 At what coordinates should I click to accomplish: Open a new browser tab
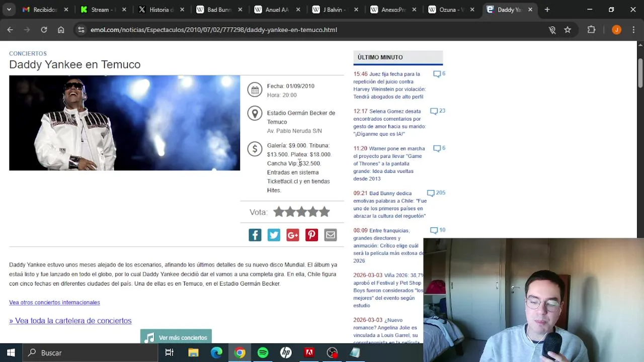click(547, 10)
